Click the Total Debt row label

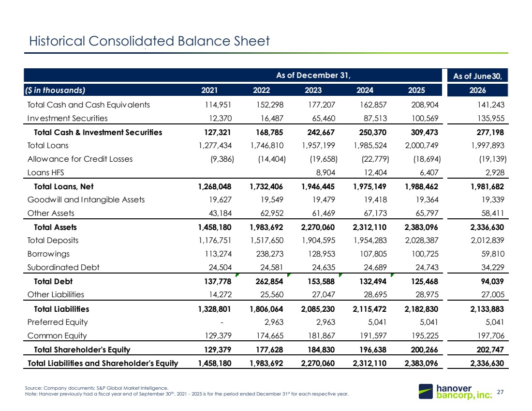coord(53,282)
